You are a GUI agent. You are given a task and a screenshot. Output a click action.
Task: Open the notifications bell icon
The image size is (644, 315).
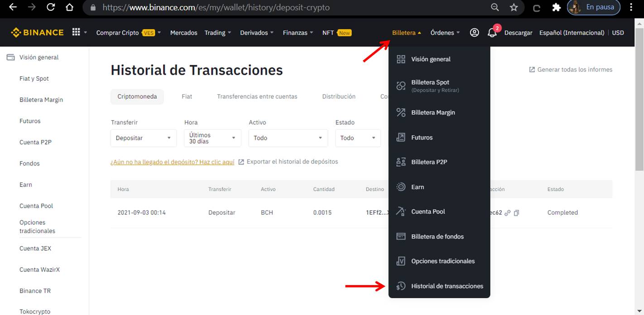point(492,33)
